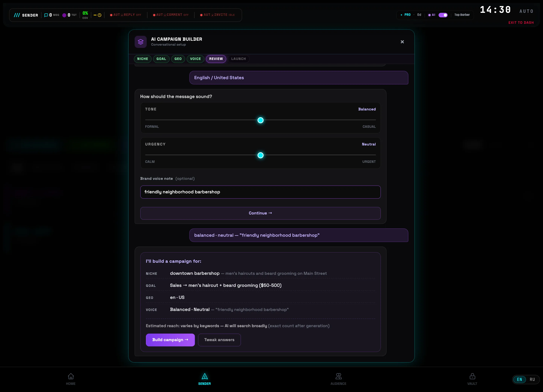543x392 pixels.
Task: Click the balanced · neutral answer bubble
Action: pyautogui.click(x=298, y=235)
